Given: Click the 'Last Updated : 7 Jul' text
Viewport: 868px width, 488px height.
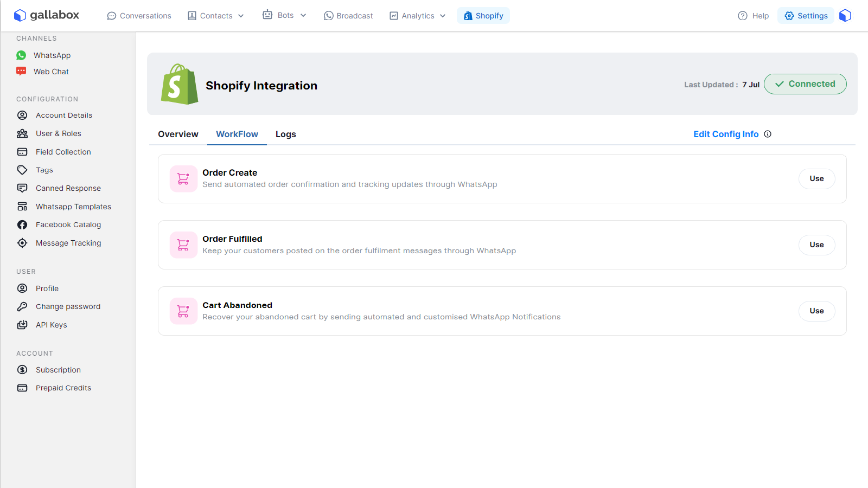Looking at the screenshot, I should [722, 85].
